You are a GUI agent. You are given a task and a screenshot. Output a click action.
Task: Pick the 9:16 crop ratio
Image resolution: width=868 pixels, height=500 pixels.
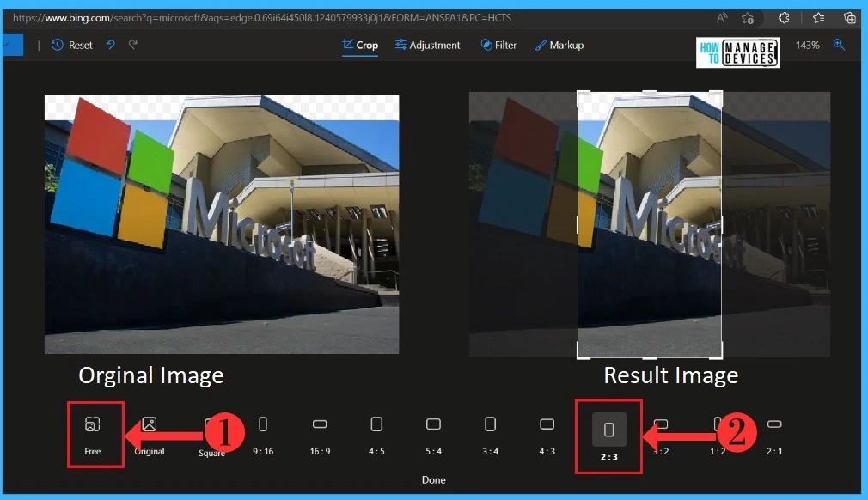(263, 436)
